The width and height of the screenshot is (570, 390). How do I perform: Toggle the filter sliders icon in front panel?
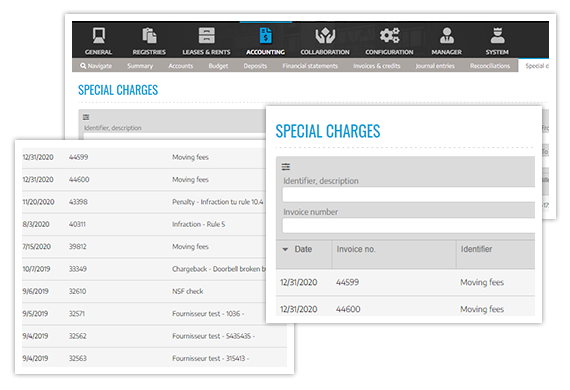[x=286, y=167]
